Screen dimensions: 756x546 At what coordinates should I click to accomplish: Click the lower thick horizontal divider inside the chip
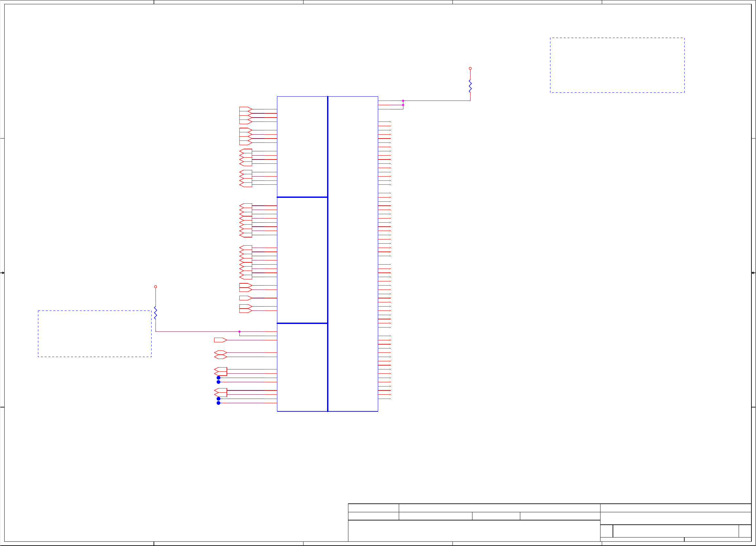click(302, 323)
